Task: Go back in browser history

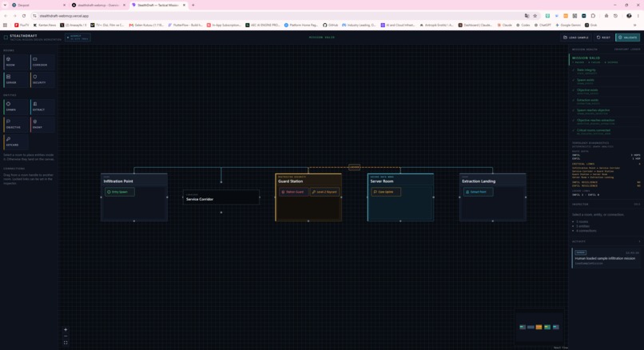Action: [x=6, y=16]
